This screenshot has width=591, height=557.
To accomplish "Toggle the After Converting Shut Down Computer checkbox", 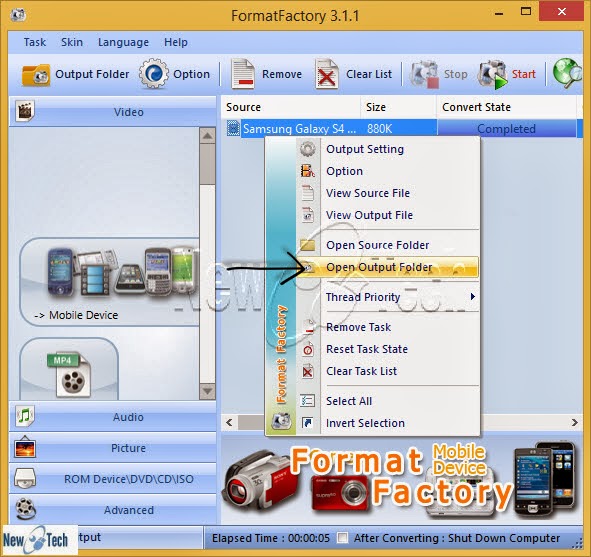I will tap(342, 538).
